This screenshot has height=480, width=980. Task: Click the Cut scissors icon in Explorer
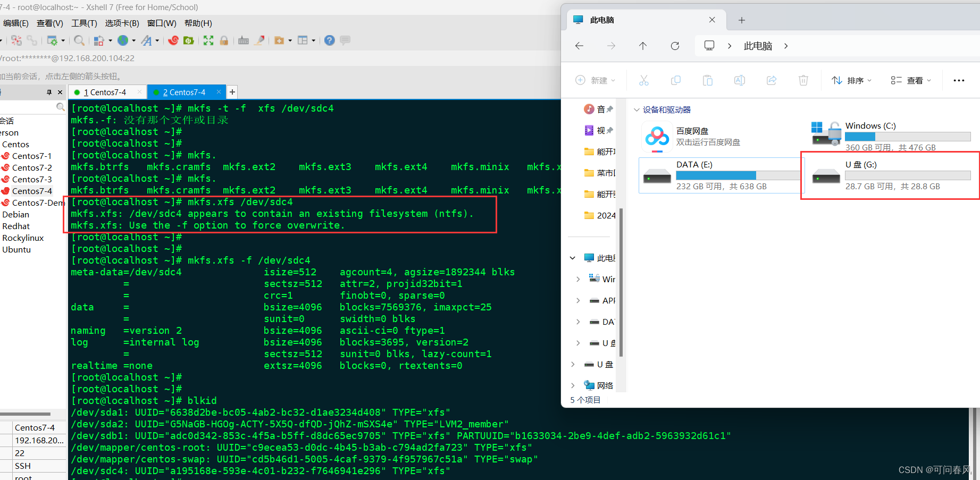(644, 80)
